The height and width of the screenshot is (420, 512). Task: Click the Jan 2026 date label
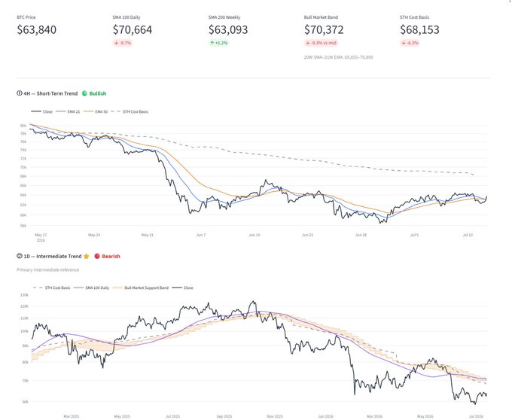coord(325,416)
